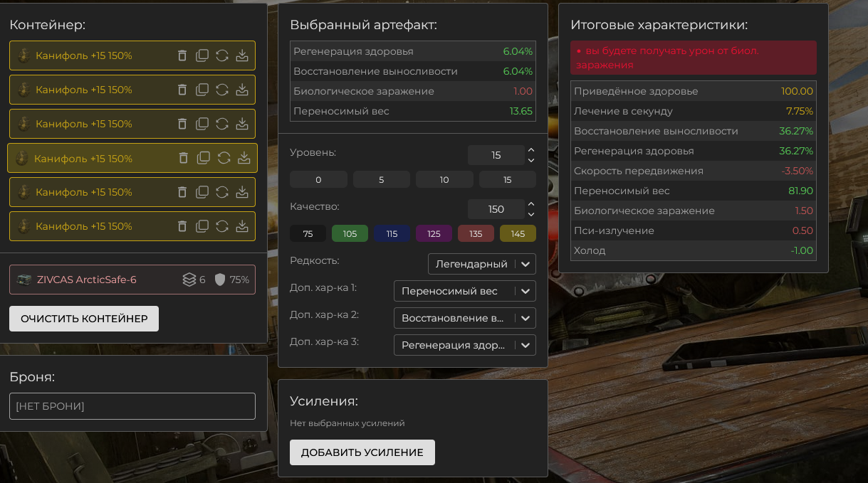
Task: Click the Уровень value field showing 15
Action: pos(496,155)
